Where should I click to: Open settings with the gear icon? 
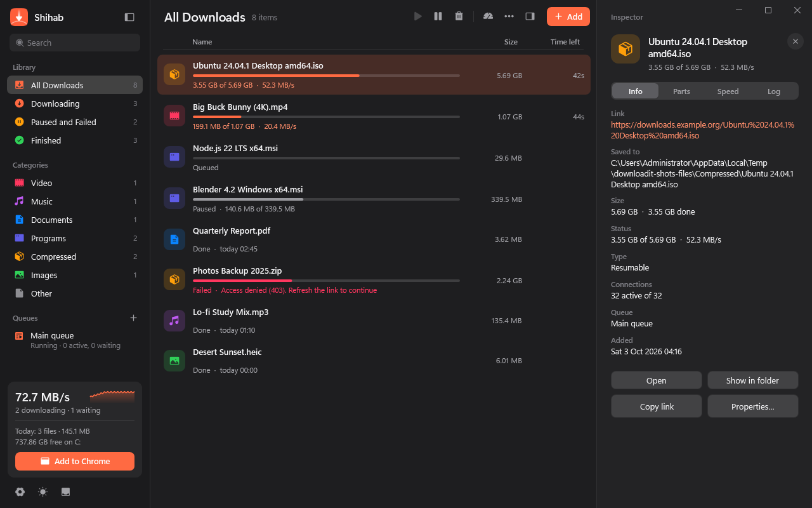click(x=20, y=491)
